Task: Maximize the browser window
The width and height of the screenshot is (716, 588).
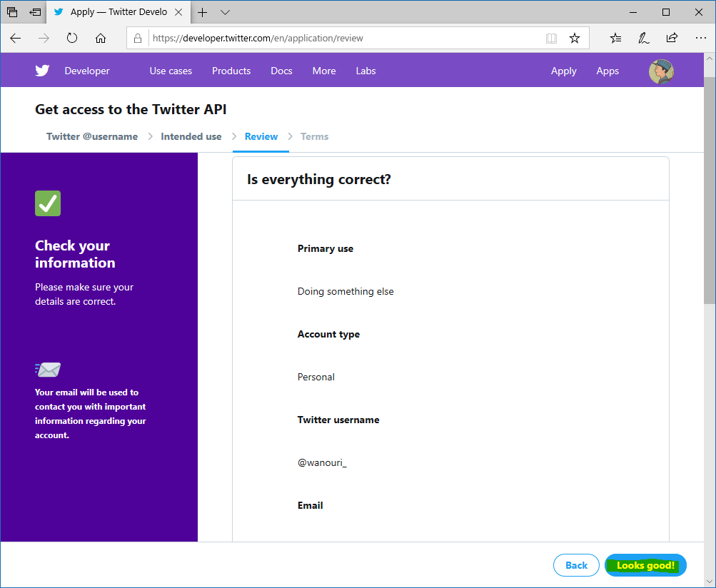Action: [666, 12]
